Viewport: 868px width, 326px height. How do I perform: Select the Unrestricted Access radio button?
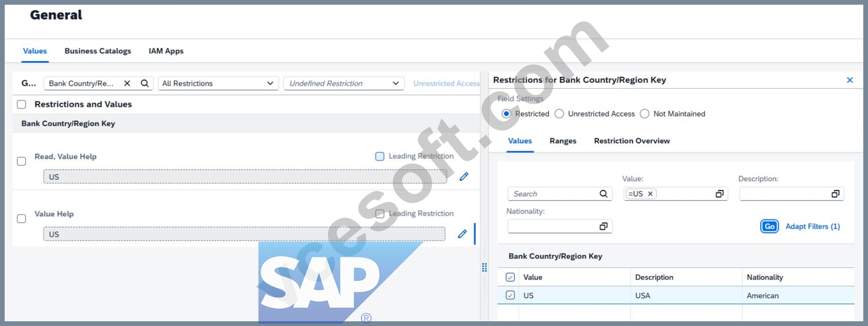pos(559,114)
